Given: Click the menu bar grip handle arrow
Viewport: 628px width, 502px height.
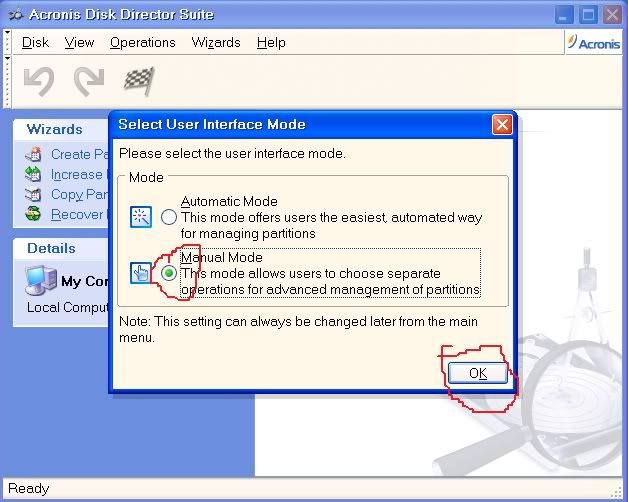Looking at the screenshot, I should pos(7,32).
